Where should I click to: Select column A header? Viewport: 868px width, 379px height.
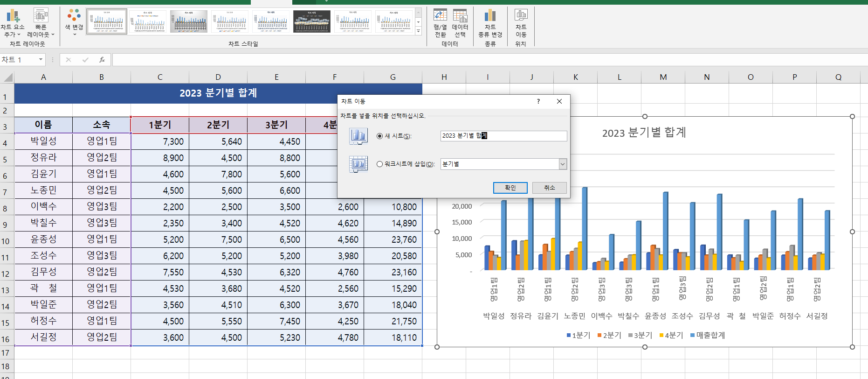click(43, 77)
